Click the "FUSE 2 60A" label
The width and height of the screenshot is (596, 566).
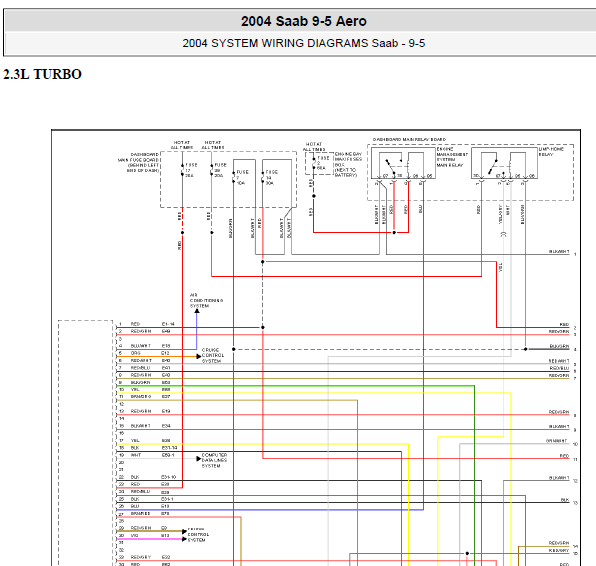(323, 163)
